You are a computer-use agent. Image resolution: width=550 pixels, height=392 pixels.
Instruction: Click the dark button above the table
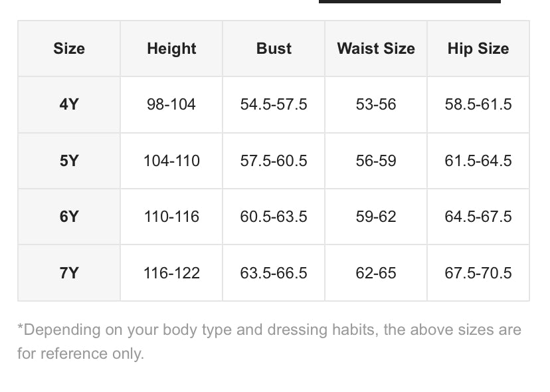(x=410, y=1)
